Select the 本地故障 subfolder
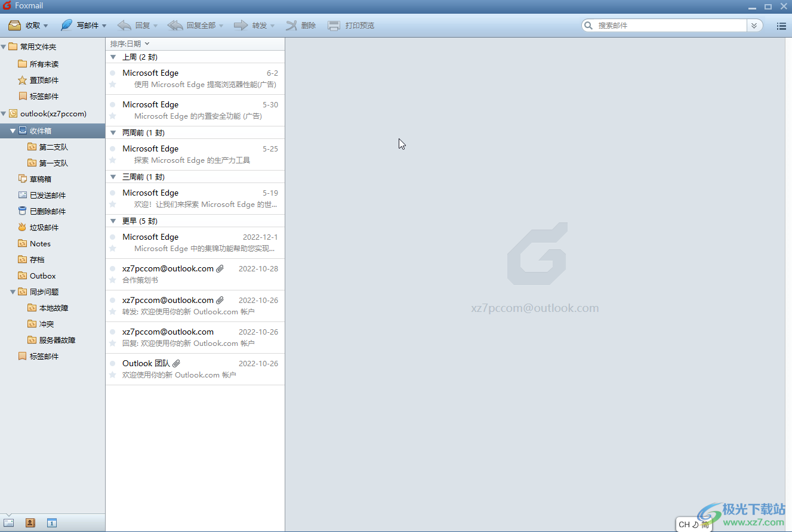 pos(53,308)
